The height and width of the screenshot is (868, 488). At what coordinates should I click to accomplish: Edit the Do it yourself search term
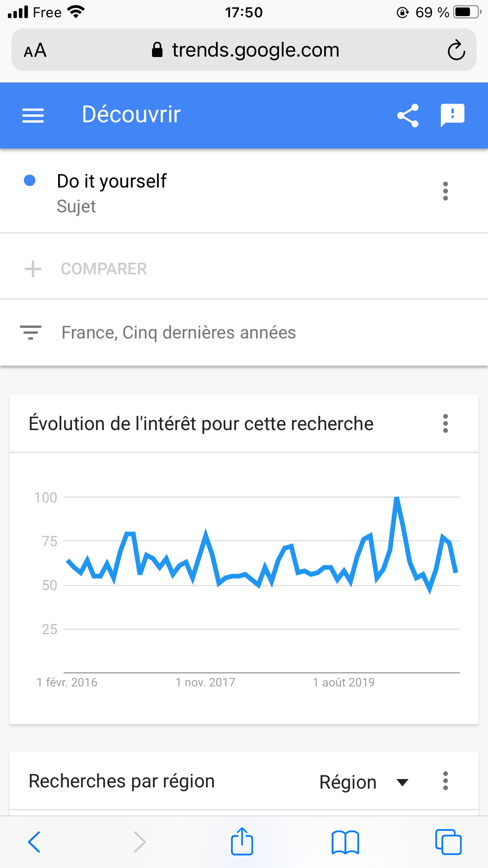pos(112,182)
